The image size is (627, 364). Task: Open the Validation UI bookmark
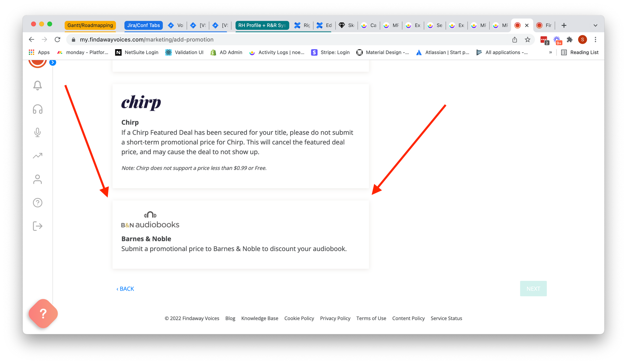point(184,52)
